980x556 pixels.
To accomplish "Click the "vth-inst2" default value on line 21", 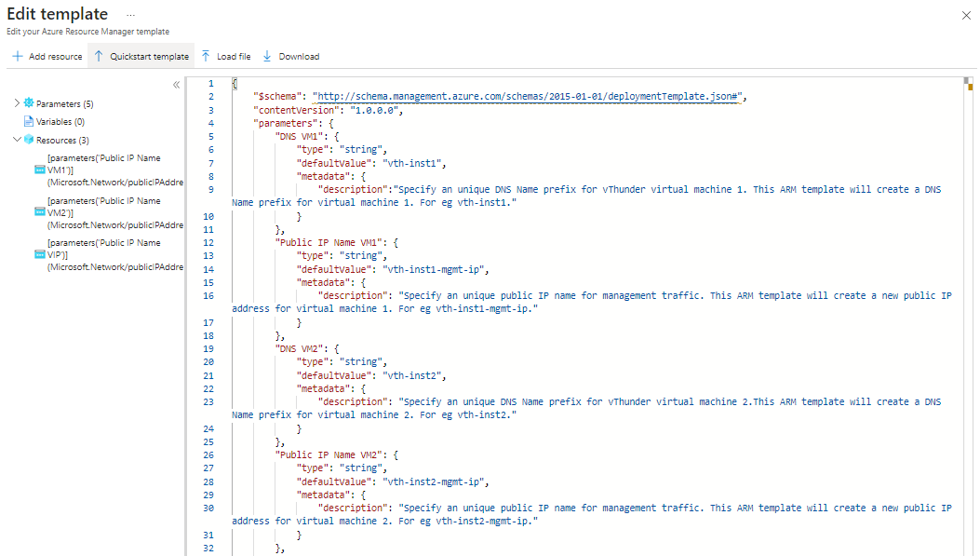I will point(412,376).
